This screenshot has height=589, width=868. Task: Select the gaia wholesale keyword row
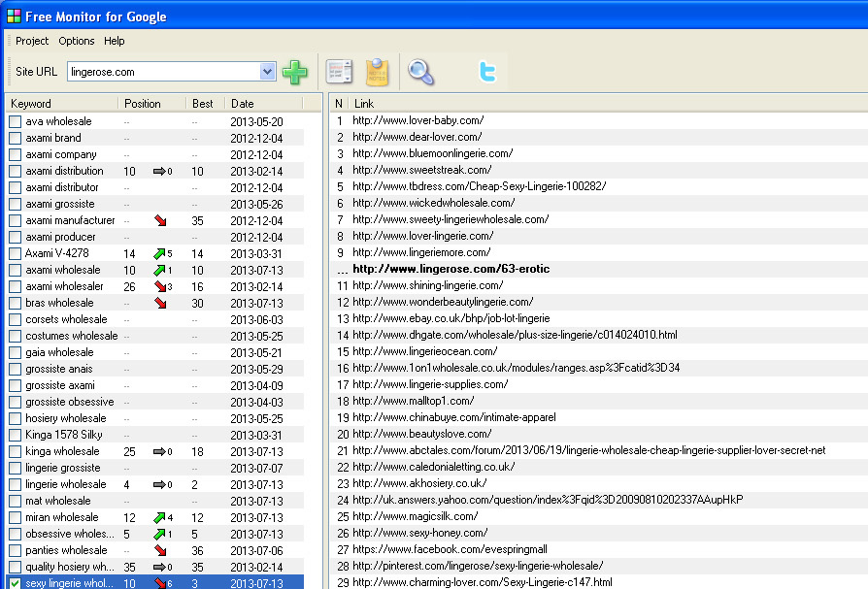[155, 353]
